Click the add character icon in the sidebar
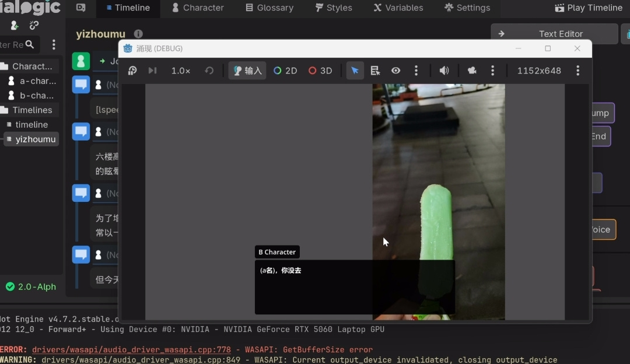 click(x=15, y=26)
